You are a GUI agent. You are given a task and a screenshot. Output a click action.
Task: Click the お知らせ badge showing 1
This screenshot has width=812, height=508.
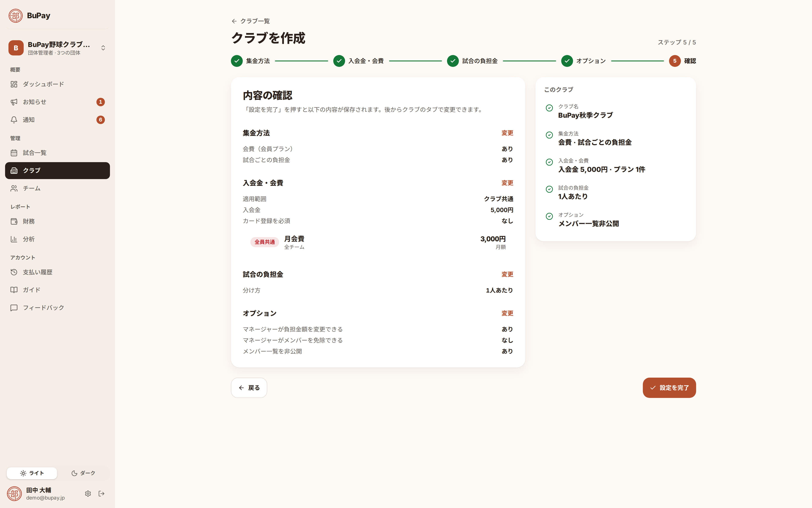(101, 102)
